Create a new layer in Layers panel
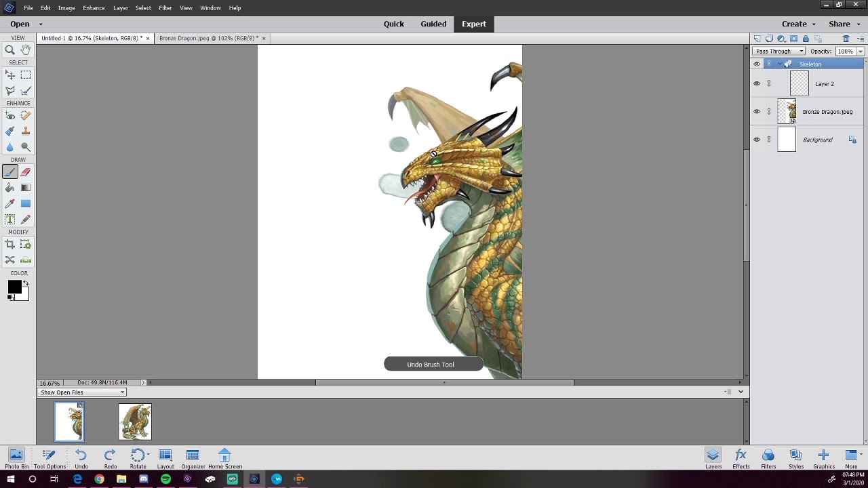 tap(757, 39)
